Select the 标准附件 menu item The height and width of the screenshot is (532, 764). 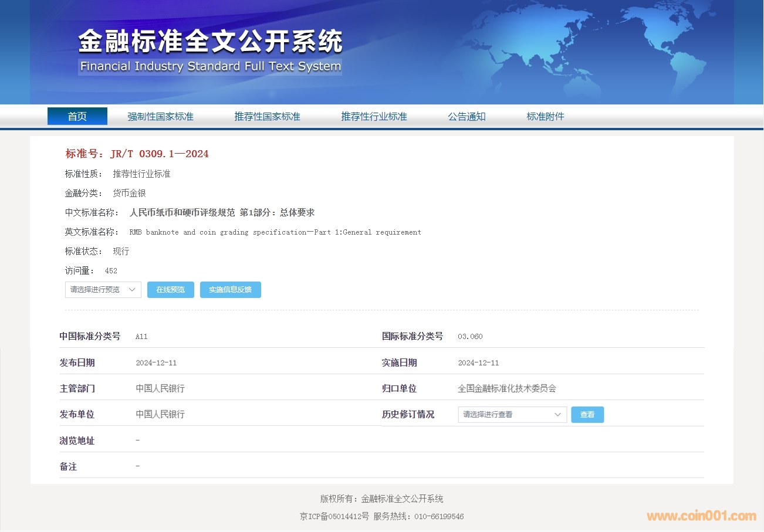(x=545, y=116)
